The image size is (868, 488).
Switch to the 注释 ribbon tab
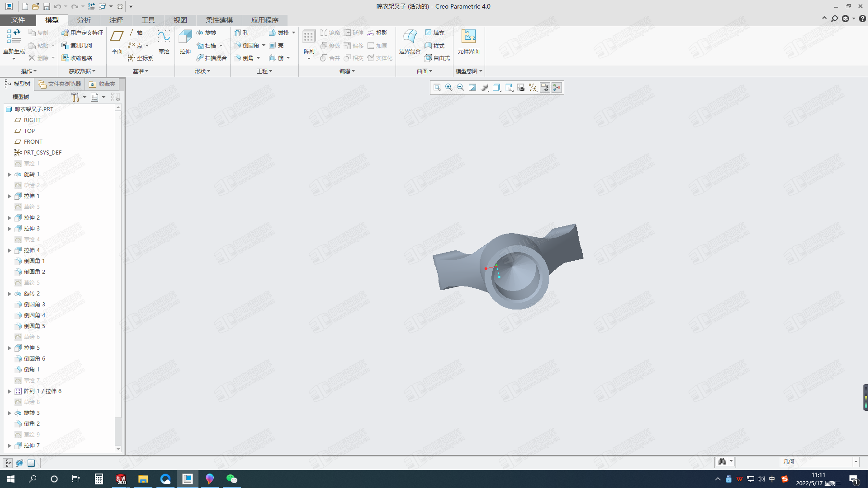pos(116,20)
